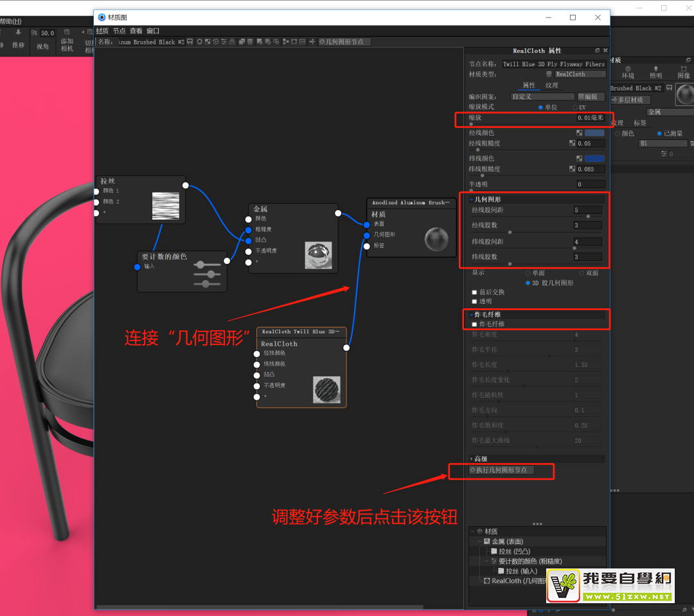Switch to the 纹理 tab
Image resolution: width=694 pixels, height=616 pixels.
coord(551,85)
